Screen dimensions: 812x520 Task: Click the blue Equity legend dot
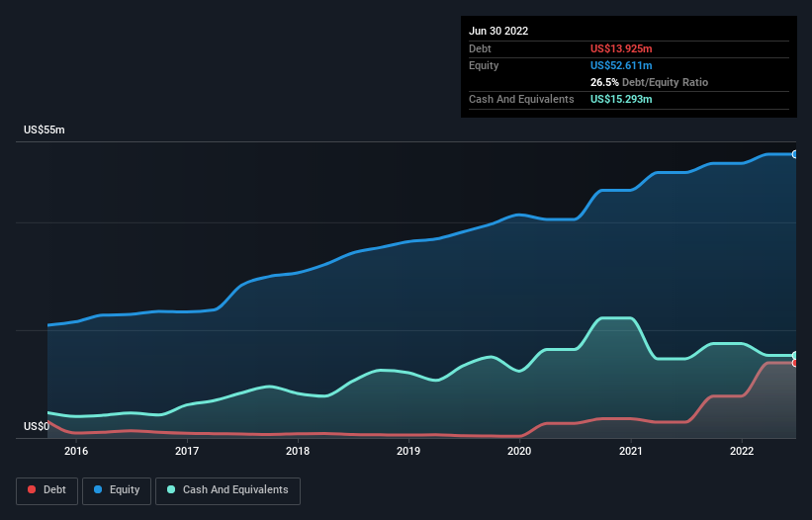[98, 489]
